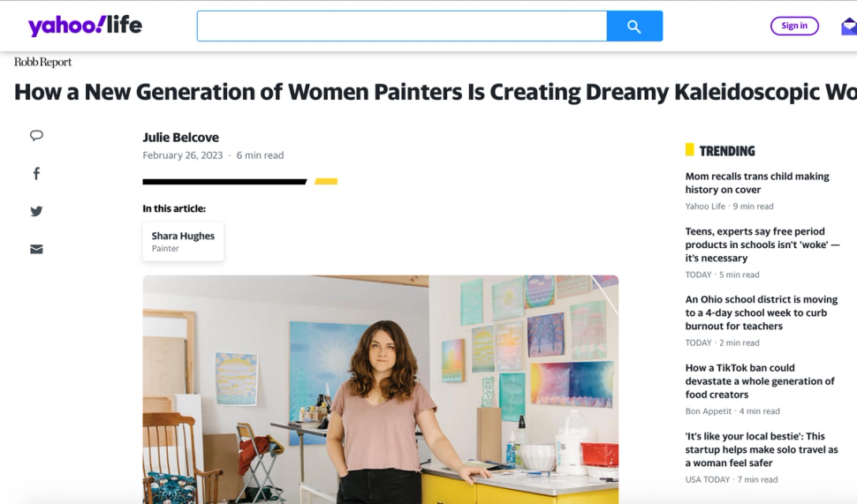
Task: Click the 'In this article:' label
Action: 174,208
